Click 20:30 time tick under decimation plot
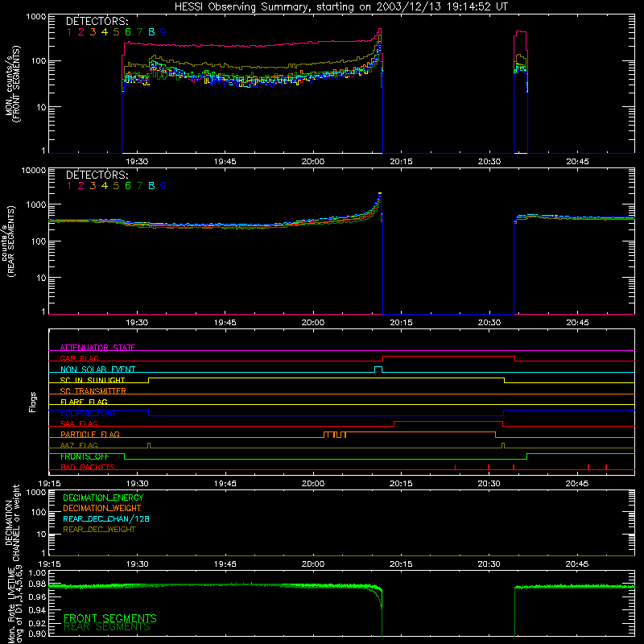Image resolution: width=644 pixels, height=644 pixels. coord(489,564)
